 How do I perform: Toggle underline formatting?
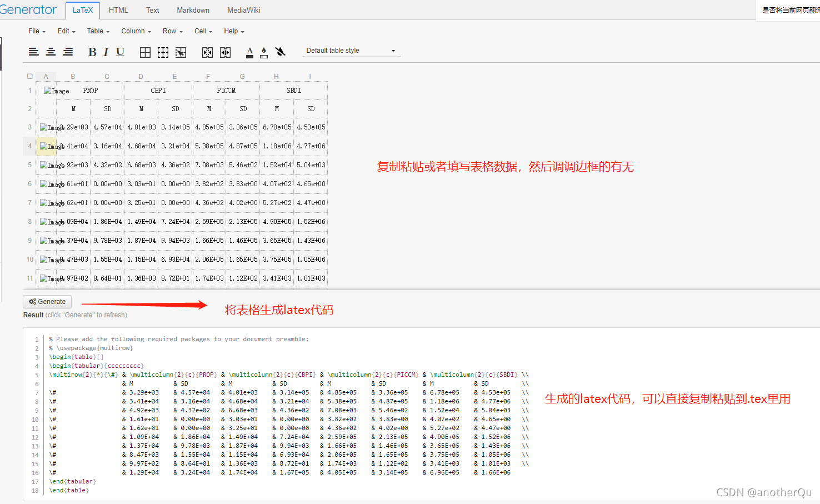tap(120, 52)
